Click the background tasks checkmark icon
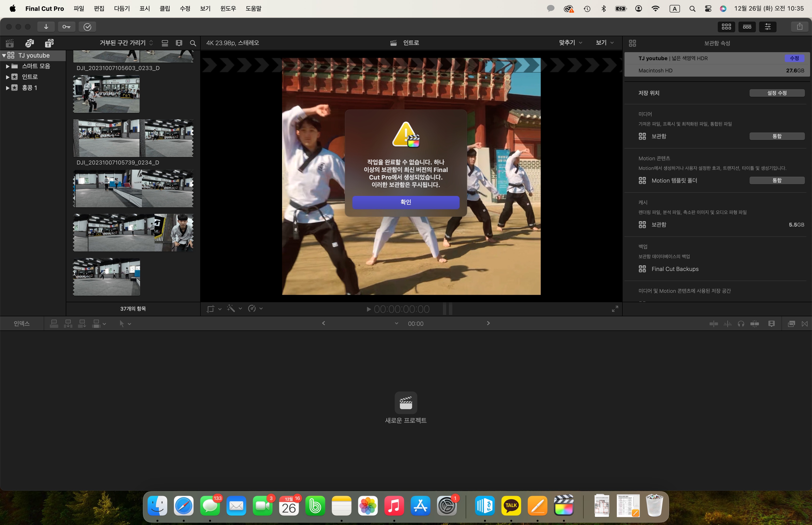Viewport: 812px width, 525px height. [87, 27]
